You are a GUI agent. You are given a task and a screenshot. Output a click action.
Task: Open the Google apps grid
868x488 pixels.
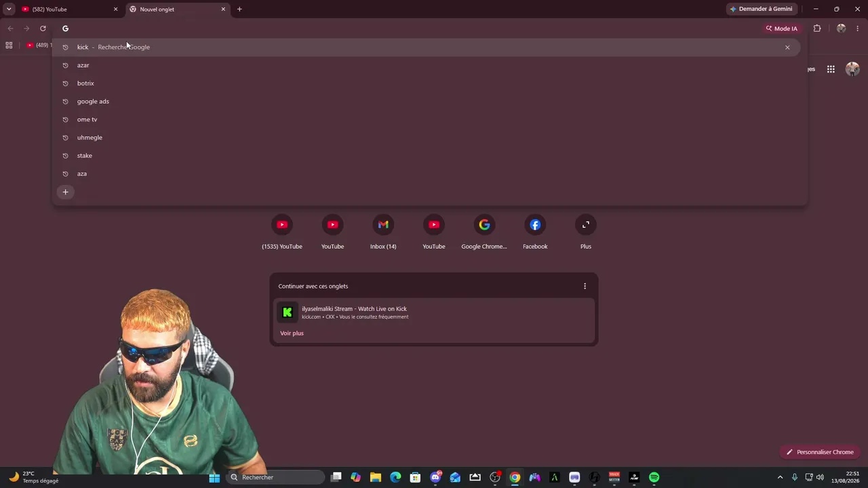click(x=831, y=69)
